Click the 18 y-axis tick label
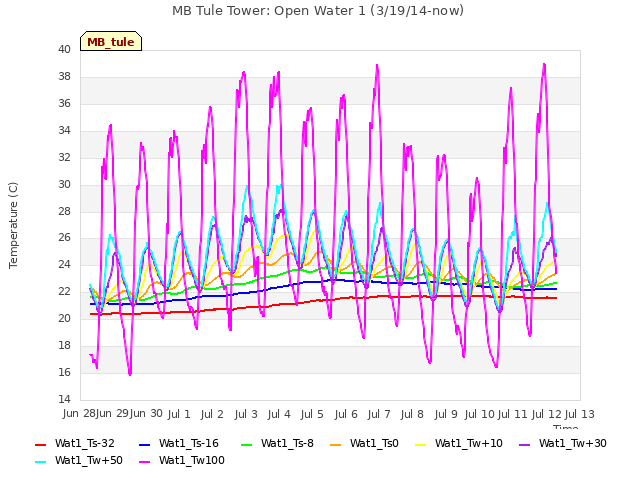 tap(64, 345)
